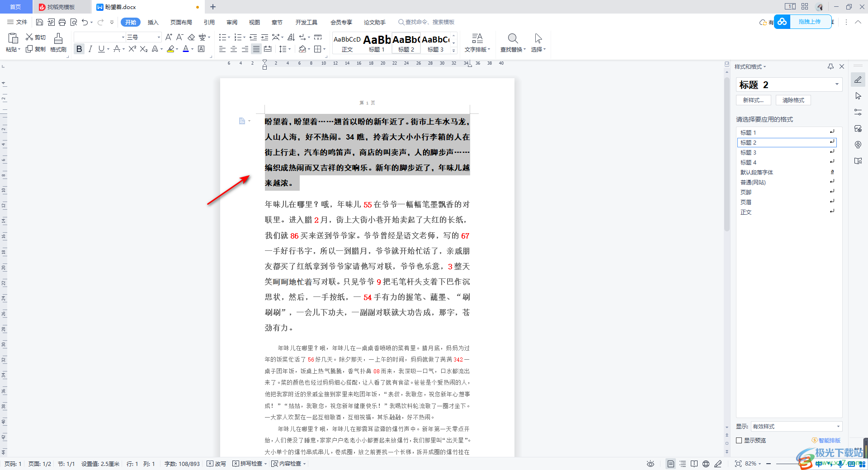Toggle Bold formatting
The image size is (868, 470).
tap(79, 49)
